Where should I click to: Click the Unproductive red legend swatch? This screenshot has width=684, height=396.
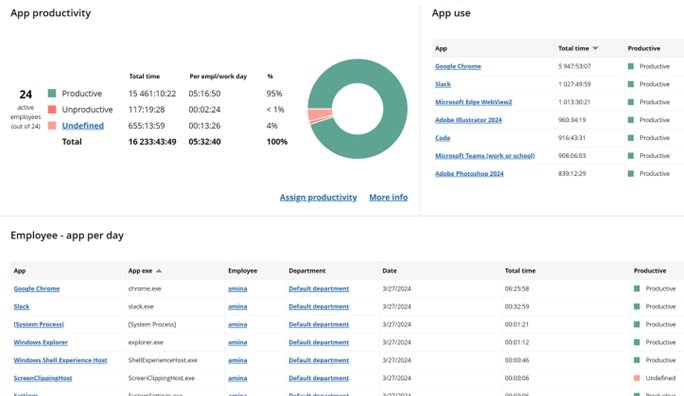click(x=52, y=109)
